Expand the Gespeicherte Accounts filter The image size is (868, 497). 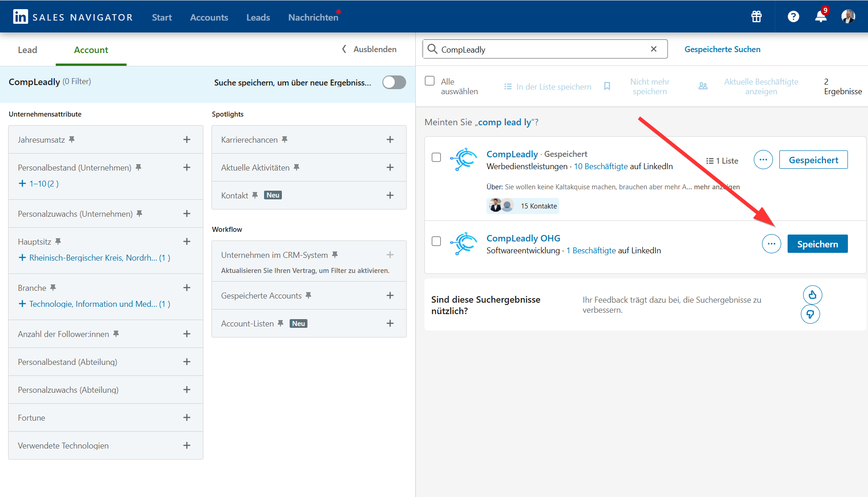point(390,295)
